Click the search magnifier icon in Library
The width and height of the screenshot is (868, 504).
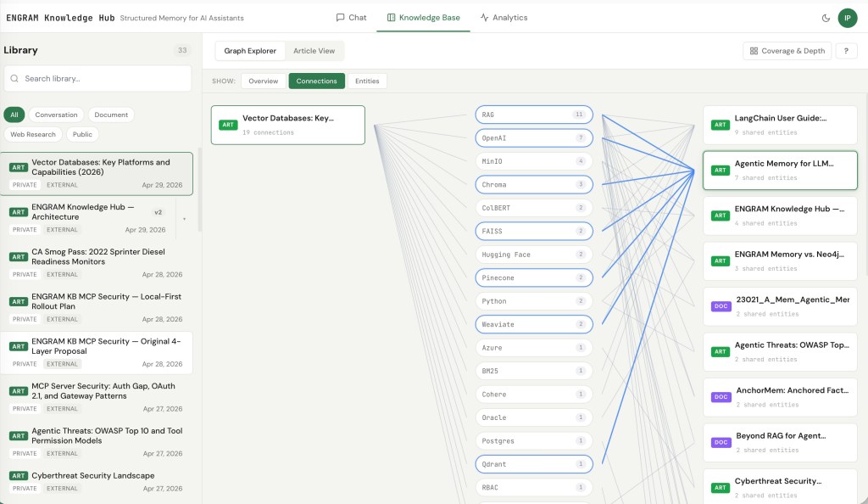[x=14, y=79]
